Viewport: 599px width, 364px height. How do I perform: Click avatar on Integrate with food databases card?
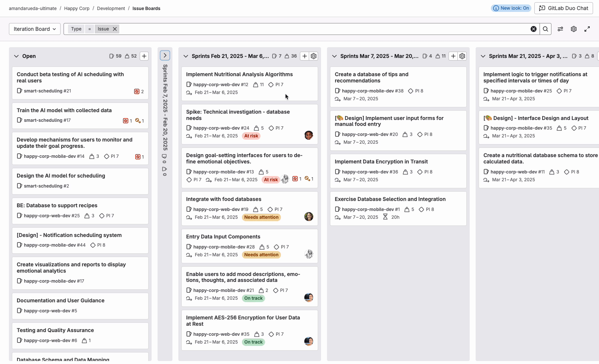(x=309, y=217)
